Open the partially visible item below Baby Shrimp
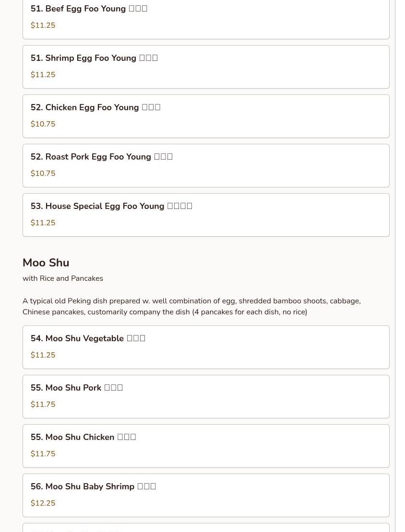405x532 pixels. [206, 528]
